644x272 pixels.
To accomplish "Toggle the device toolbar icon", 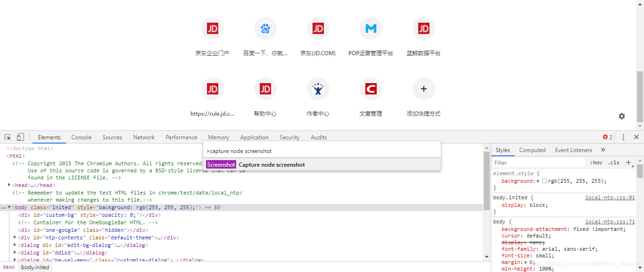I will pyautogui.click(x=20, y=137).
